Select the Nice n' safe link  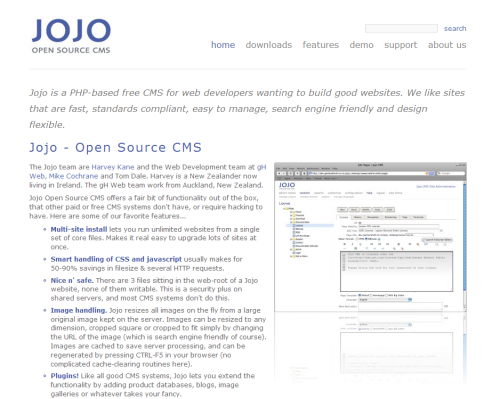click(72, 281)
